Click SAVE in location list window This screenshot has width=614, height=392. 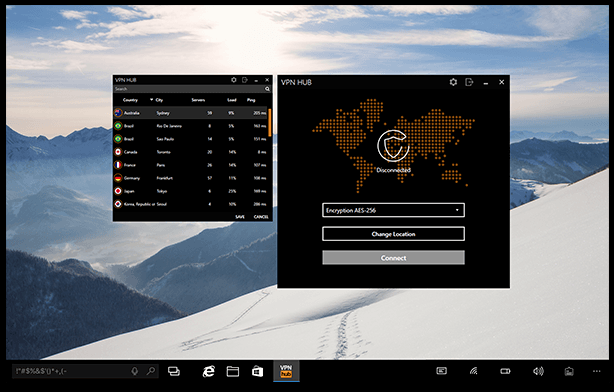click(240, 217)
